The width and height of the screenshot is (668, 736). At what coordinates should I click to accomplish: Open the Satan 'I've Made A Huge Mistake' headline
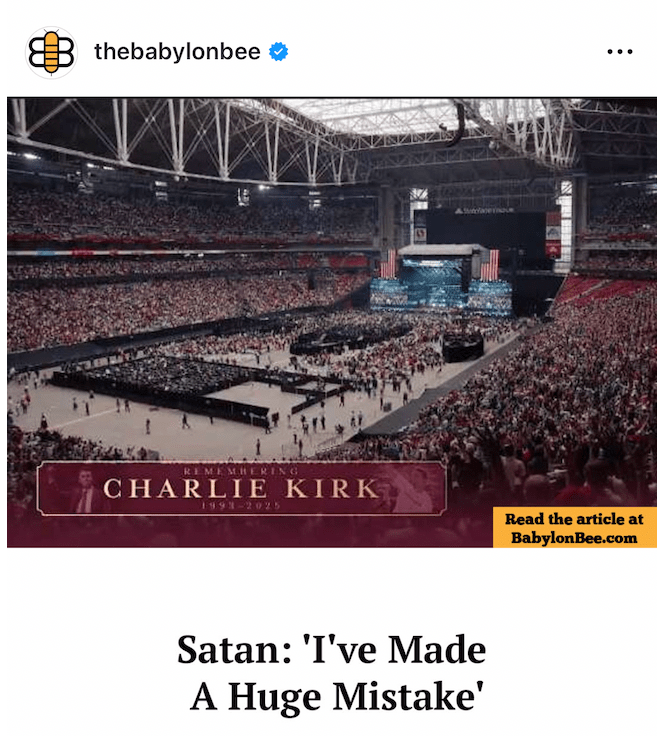(x=334, y=673)
